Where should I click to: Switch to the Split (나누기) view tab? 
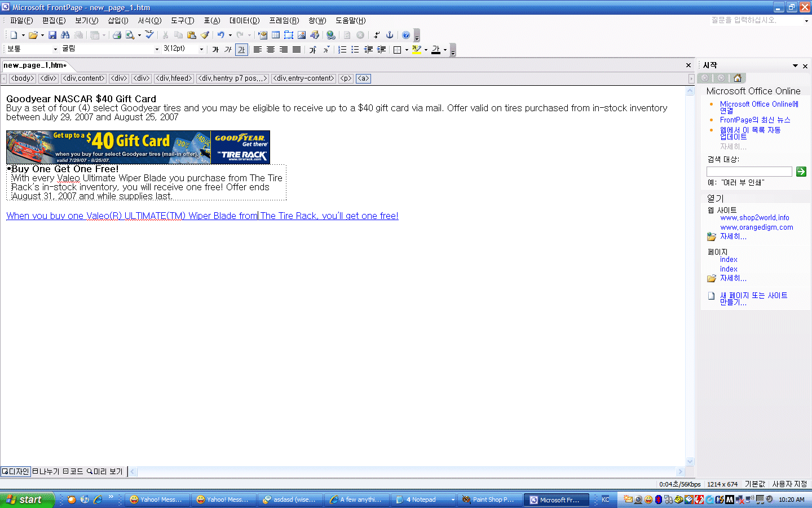(46, 471)
